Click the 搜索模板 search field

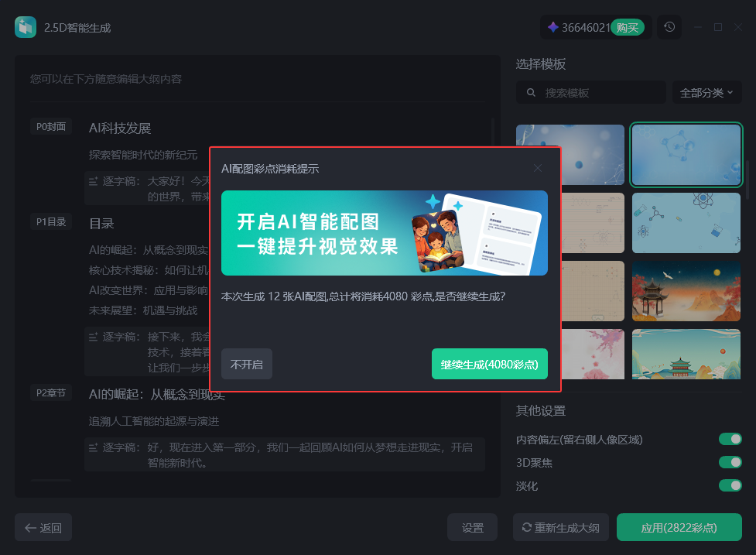(x=600, y=93)
